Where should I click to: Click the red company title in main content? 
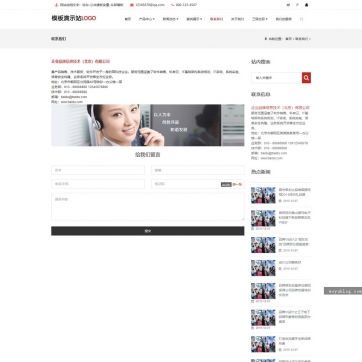(80, 62)
